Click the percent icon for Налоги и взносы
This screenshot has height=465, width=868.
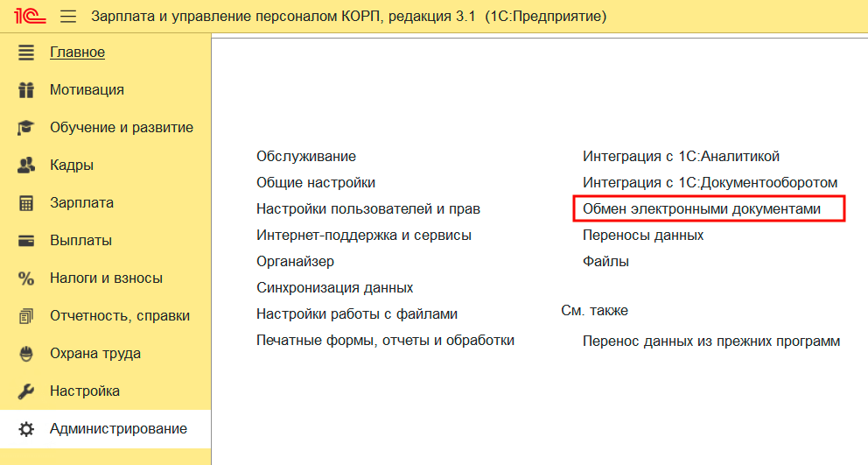tap(26, 278)
